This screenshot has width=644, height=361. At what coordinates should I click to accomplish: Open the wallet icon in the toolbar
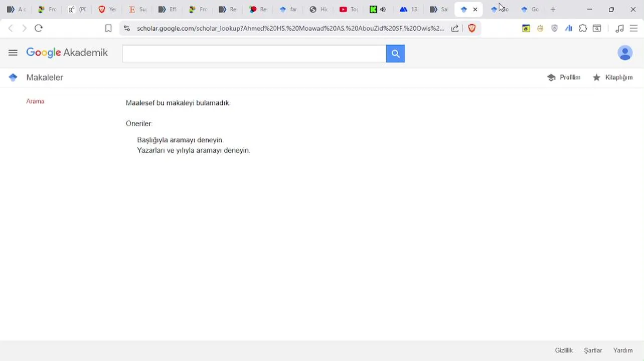point(597,29)
